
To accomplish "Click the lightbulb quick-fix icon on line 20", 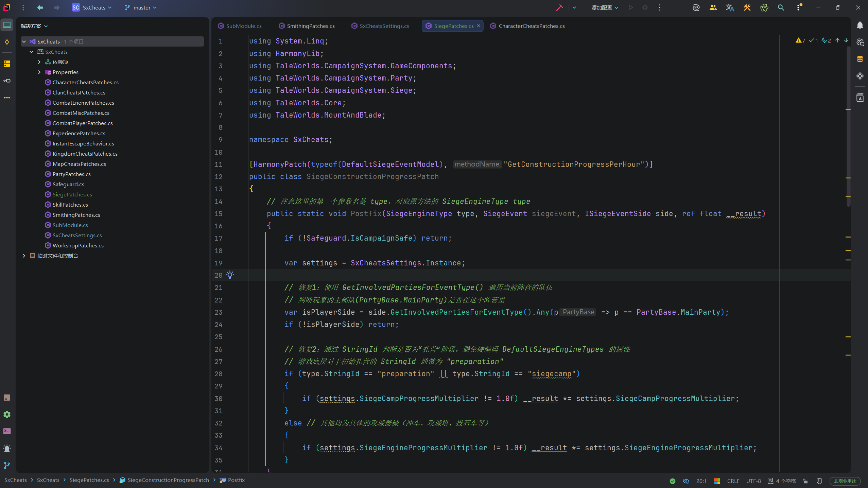I will coord(230,275).
